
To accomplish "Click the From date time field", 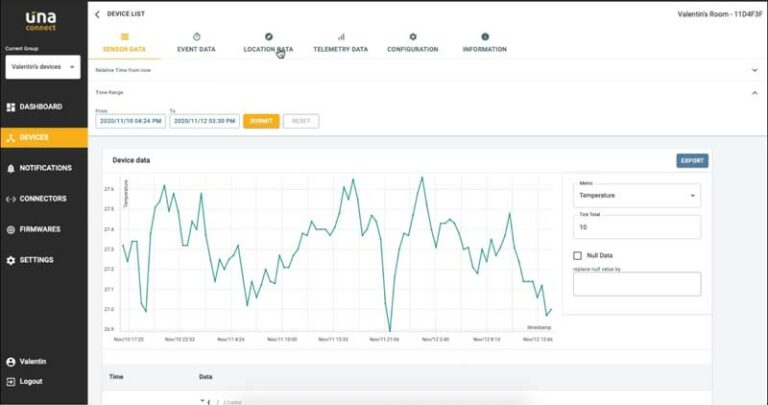I will (x=130, y=121).
